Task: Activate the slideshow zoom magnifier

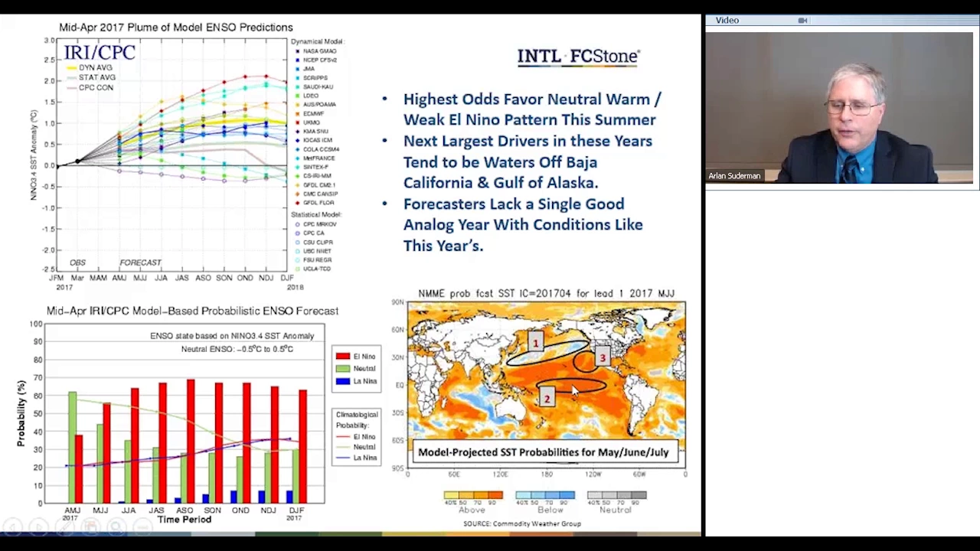Action: click(x=117, y=527)
